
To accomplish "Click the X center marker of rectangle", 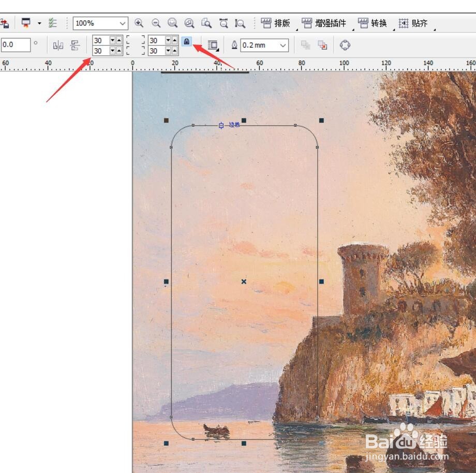I will pyautogui.click(x=244, y=282).
